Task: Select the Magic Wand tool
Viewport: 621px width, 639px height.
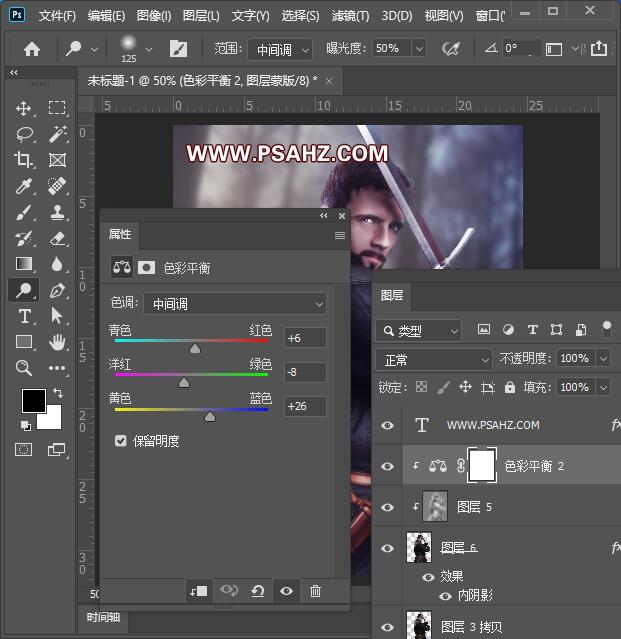Action: point(57,134)
